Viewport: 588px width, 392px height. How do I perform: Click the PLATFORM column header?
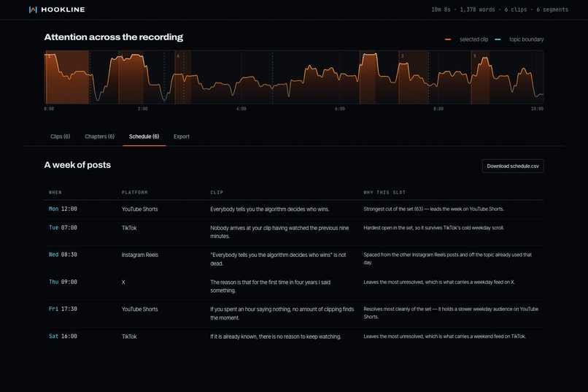point(135,193)
